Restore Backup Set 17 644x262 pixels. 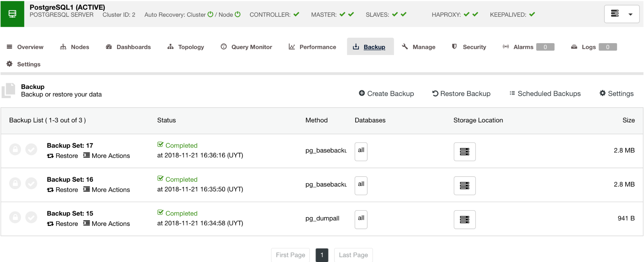coord(62,156)
